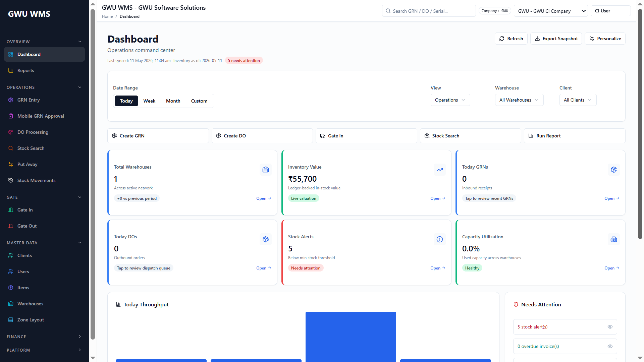Viewport: 644px width, 362px height.
Task: Select the Custom date range
Action: pos(199,101)
